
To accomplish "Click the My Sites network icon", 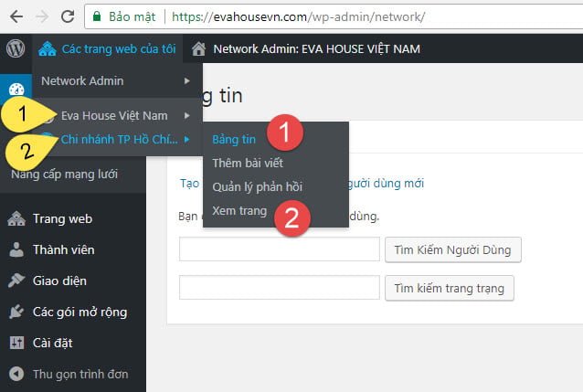I will 47,48.
